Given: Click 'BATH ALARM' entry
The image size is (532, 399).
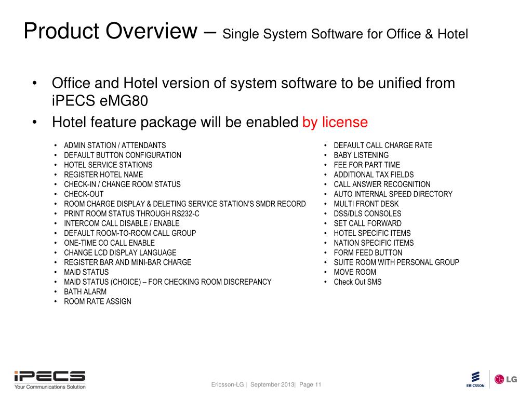Looking at the screenshot, I should [85, 292].
